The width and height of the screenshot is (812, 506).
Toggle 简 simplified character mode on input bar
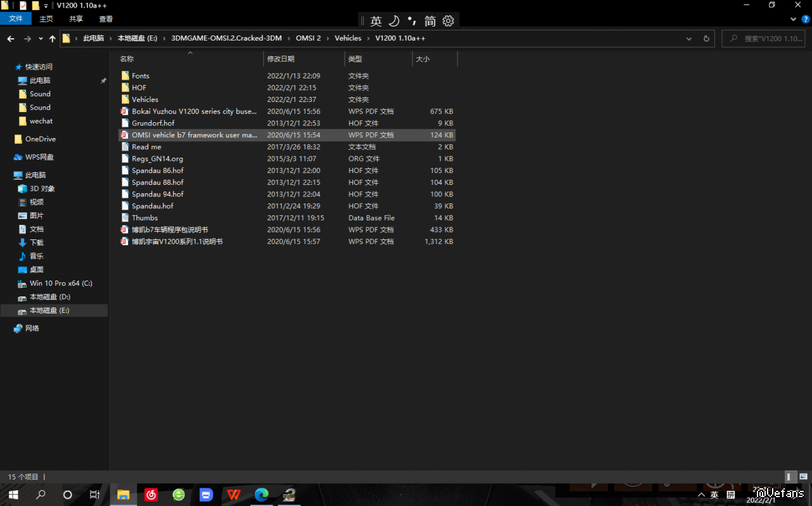tap(430, 21)
